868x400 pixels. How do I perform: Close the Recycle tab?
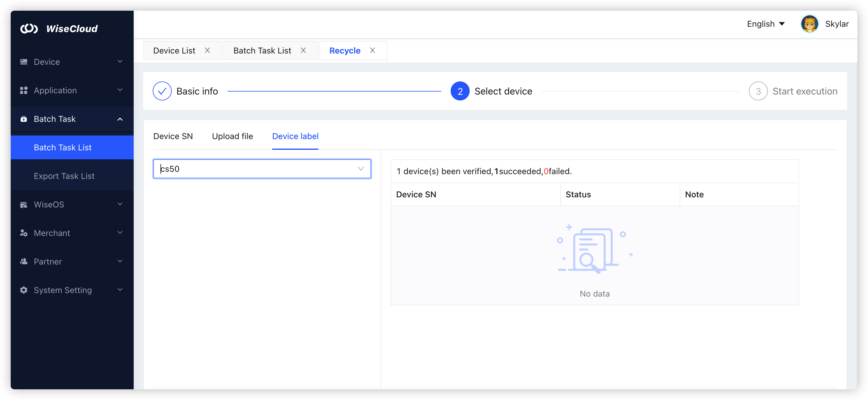[x=372, y=50]
